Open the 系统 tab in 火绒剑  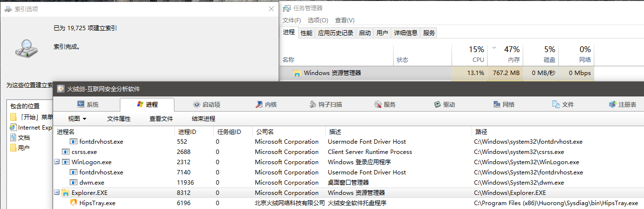88,105
